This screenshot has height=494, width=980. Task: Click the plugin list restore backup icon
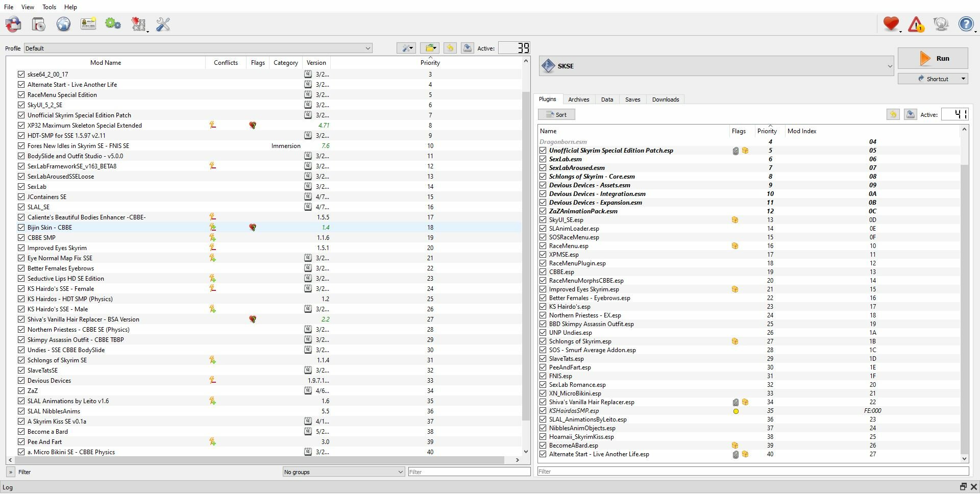893,114
